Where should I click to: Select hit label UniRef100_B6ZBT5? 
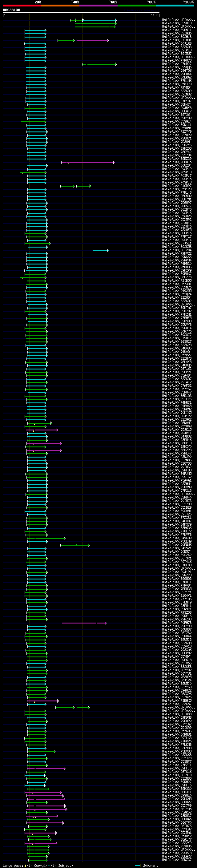[177, 210]
